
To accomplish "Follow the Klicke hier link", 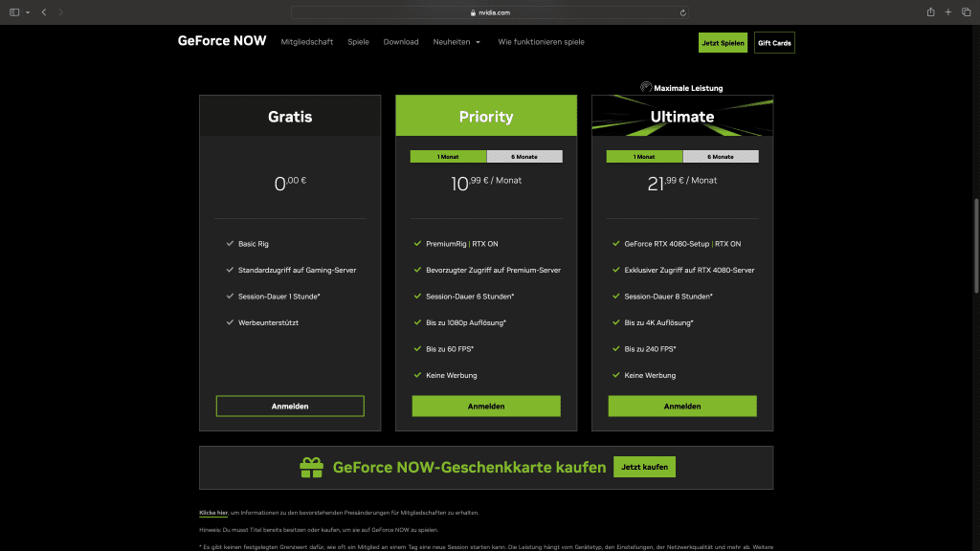I will 212,513.
